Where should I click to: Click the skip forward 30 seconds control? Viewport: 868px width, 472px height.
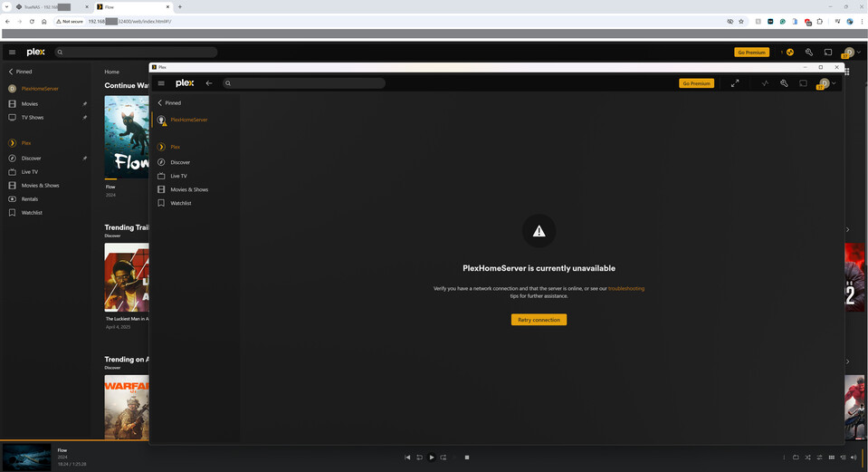(444, 458)
